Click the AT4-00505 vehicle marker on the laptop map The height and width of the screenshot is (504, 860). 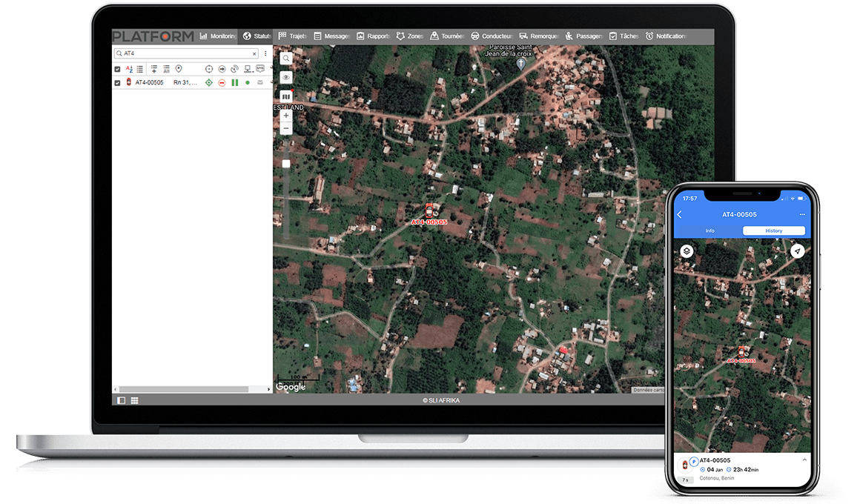point(429,210)
